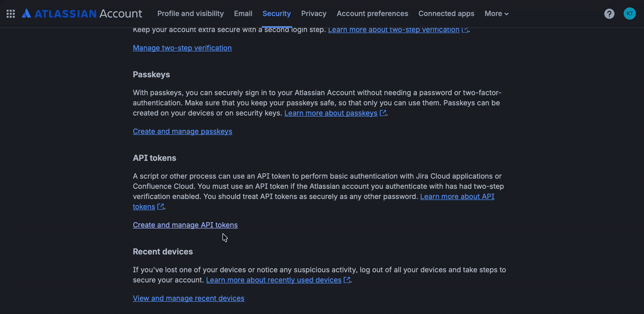Select the Security tab
This screenshot has width=644, height=314.
coord(277,14)
